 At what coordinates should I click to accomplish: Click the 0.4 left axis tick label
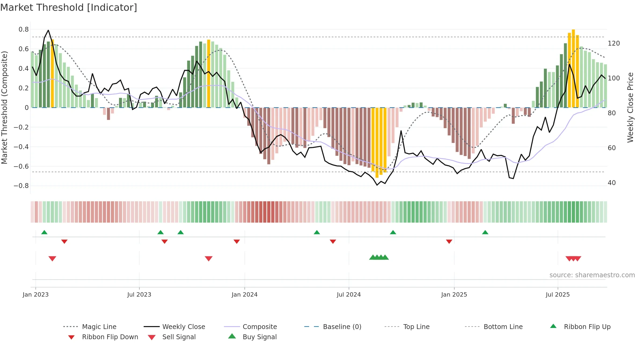[x=24, y=69]
